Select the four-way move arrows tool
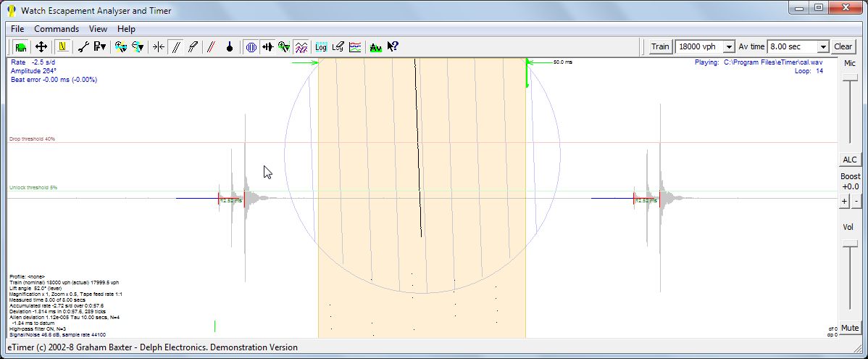Image resolution: width=868 pixels, height=359 pixels. (41, 47)
